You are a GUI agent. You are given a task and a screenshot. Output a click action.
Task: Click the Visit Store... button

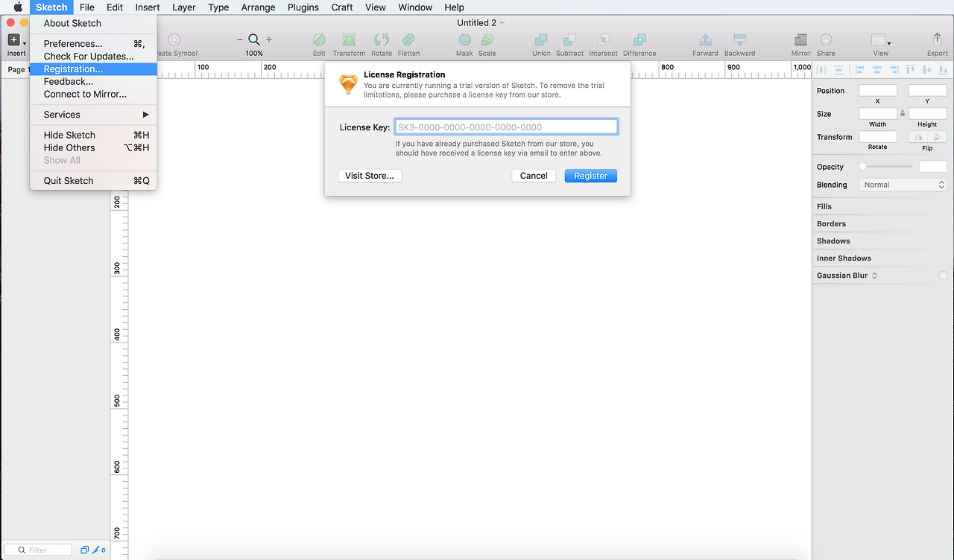point(370,176)
